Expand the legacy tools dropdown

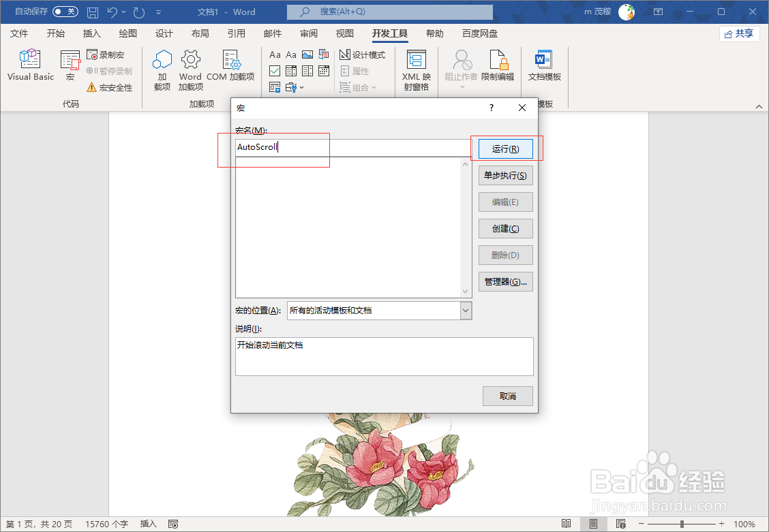(x=295, y=88)
